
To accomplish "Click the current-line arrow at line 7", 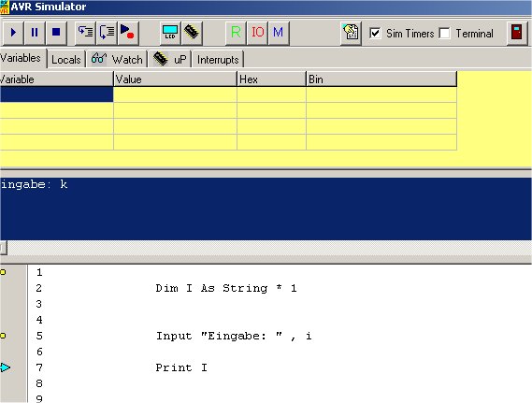I will click(x=5, y=367).
